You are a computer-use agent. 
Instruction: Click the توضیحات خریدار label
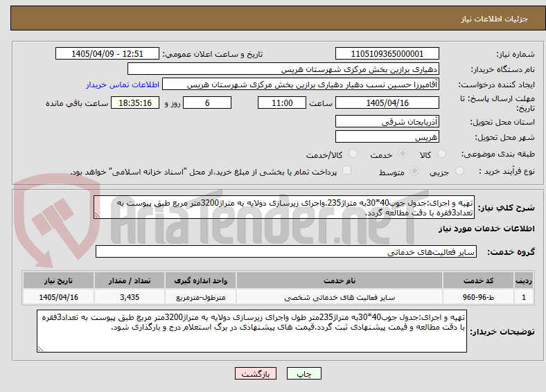pyautogui.click(x=502, y=332)
